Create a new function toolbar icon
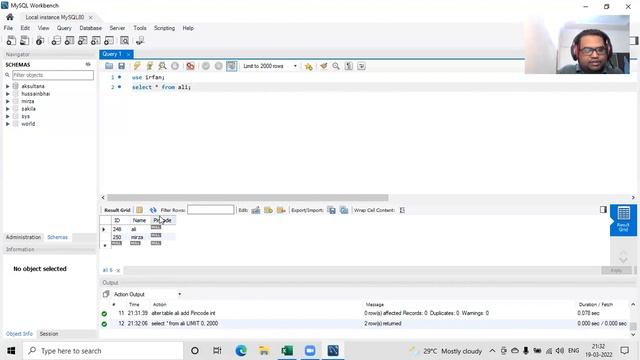This screenshot has height=360, width=640. pyautogui.click(x=109, y=40)
